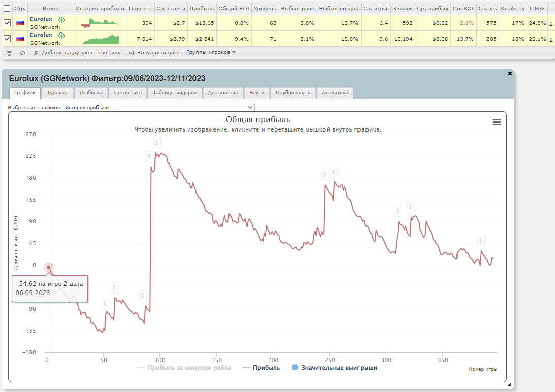
Task: Click the '10,194' entries cell
Action: click(x=403, y=39)
